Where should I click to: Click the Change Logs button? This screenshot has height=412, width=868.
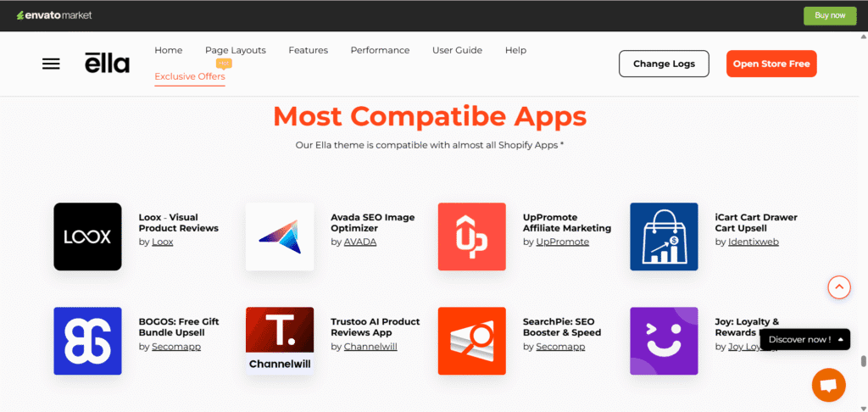[664, 64]
